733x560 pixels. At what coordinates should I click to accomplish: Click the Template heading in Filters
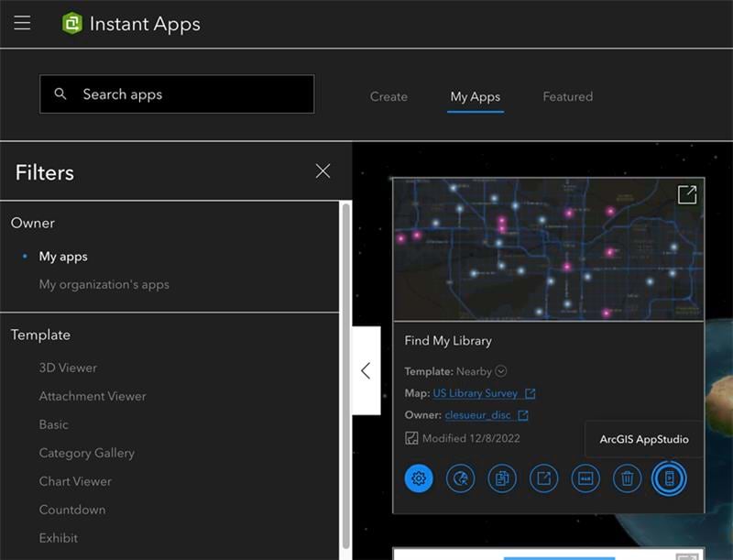pyautogui.click(x=40, y=335)
